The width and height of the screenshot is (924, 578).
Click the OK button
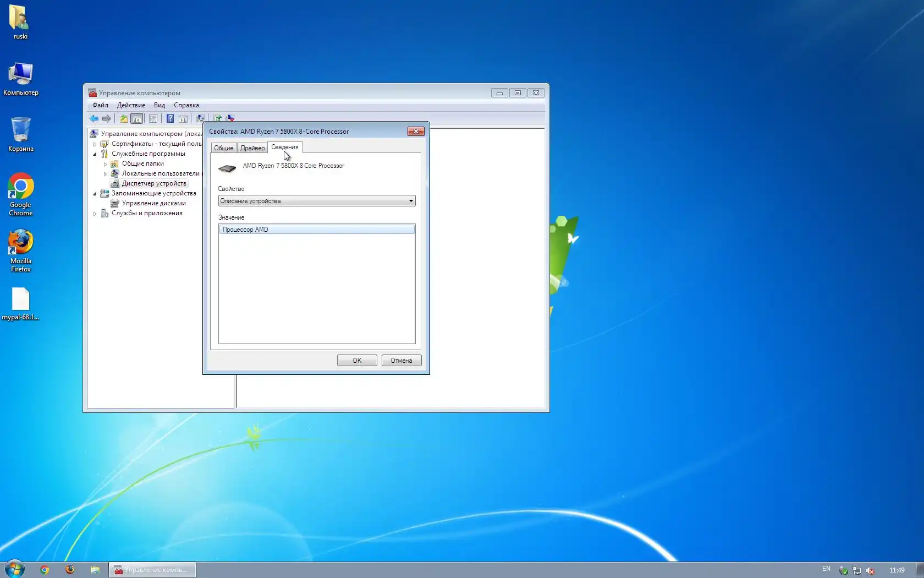pos(357,361)
